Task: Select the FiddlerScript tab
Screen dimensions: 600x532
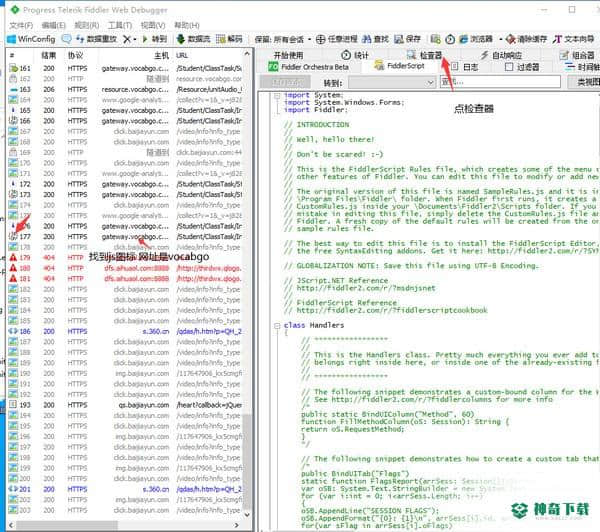Action: (399, 66)
